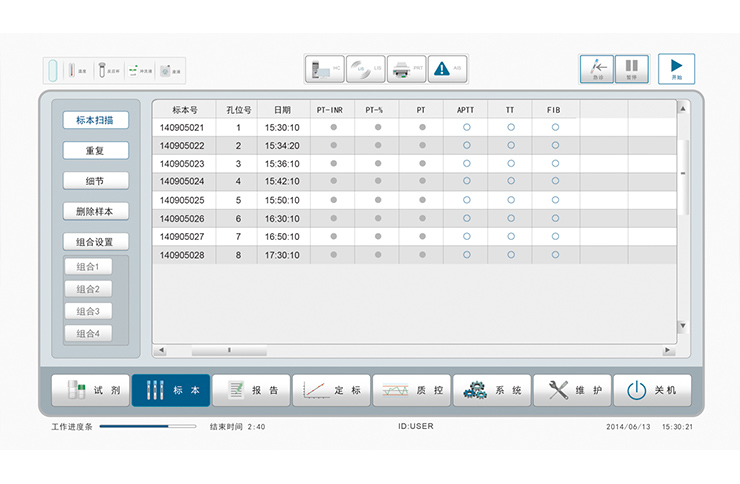The image size is (740, 484).
Task: Toggle PT-INR dot for sample 140905028
Action: pos(334,255)
